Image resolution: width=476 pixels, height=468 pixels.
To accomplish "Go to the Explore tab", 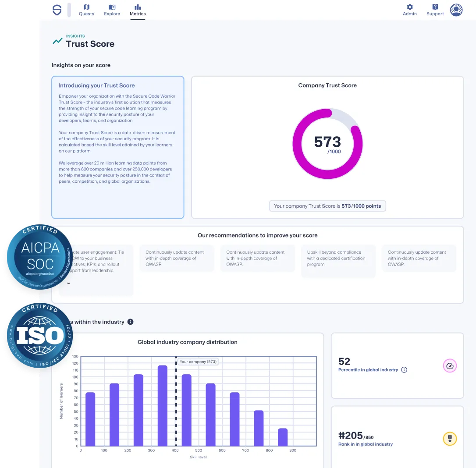I will [112, 10].
